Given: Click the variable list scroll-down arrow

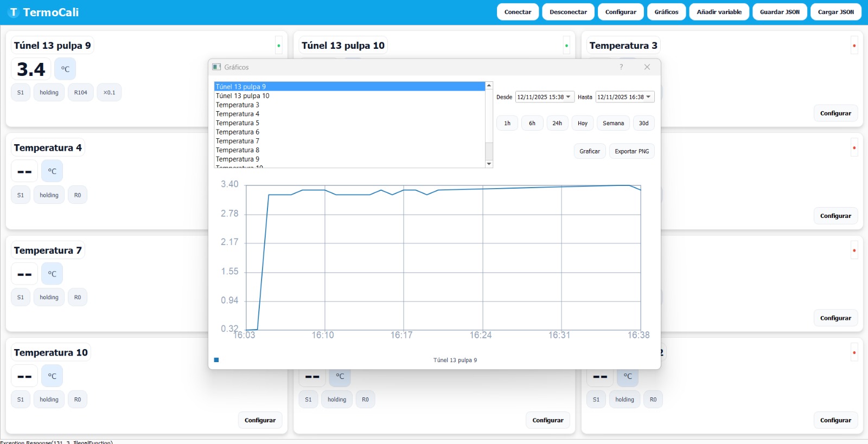Looking at the screenshot, I should point(489,164).
